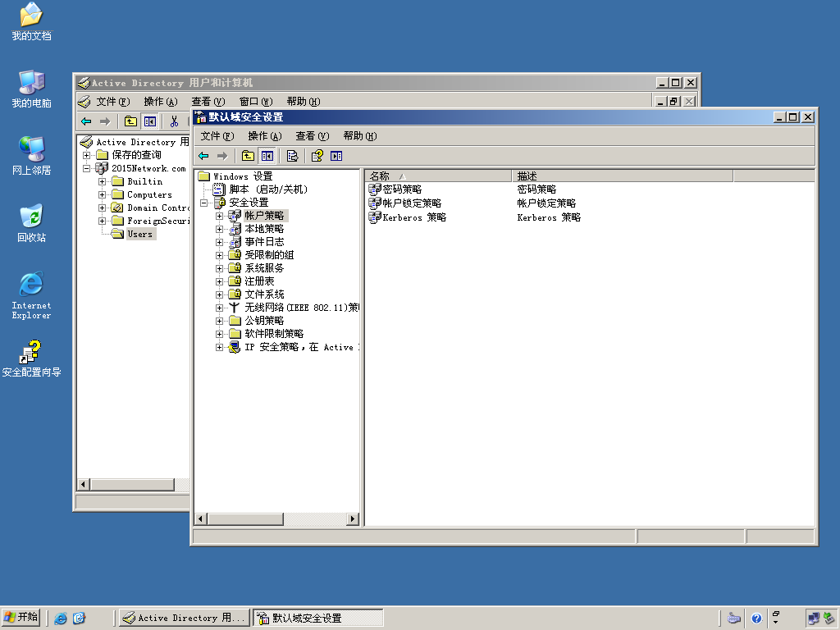The image size is (840, 630).
Task: Sort list by the 描述 column header
Action: pyautogui.click(x=622, y=176)
